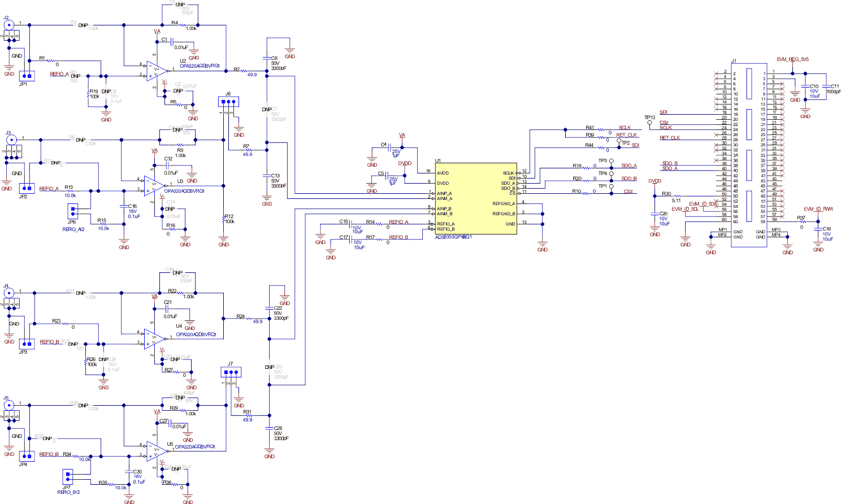Click the yellow body of the ADS8353 block
This screenshot has height=504, width=841.
pyautogui.click(x=478, y=198)
